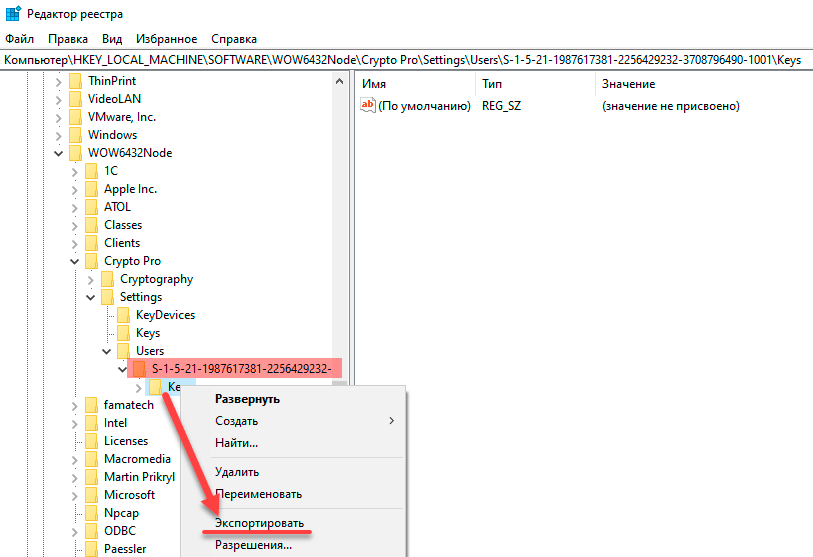Click the (значение не присвоено) data cell
The image size is (813, 557).
670,106
